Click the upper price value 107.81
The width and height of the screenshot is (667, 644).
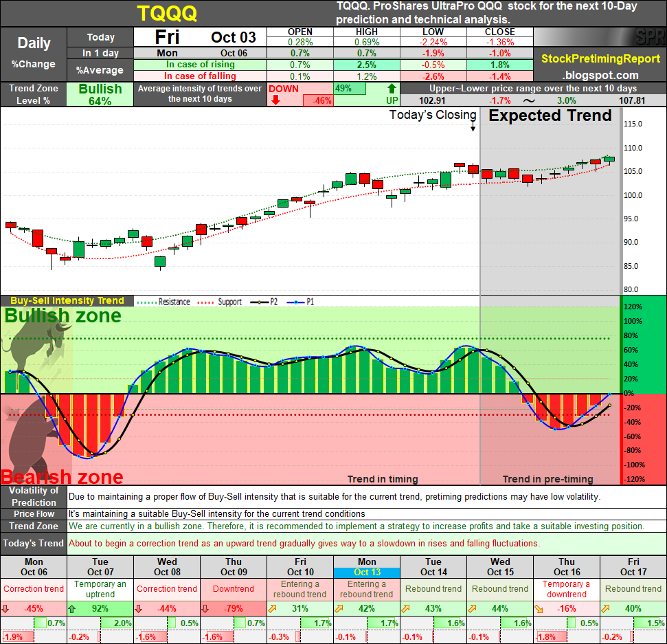[x=632, y=101]
